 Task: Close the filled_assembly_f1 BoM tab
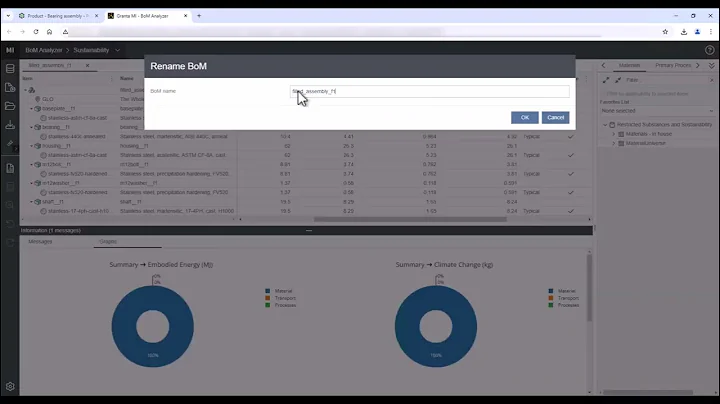point(87,65)
